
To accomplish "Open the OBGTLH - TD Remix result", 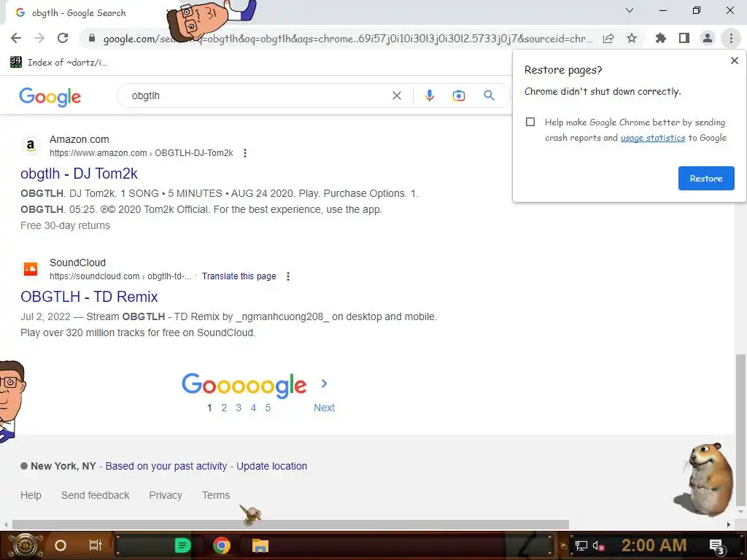I will tap(89, 297).
